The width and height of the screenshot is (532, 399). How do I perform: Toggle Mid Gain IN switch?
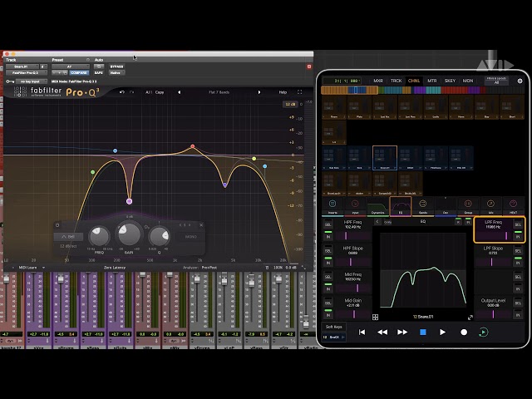[x=328, y=315]
